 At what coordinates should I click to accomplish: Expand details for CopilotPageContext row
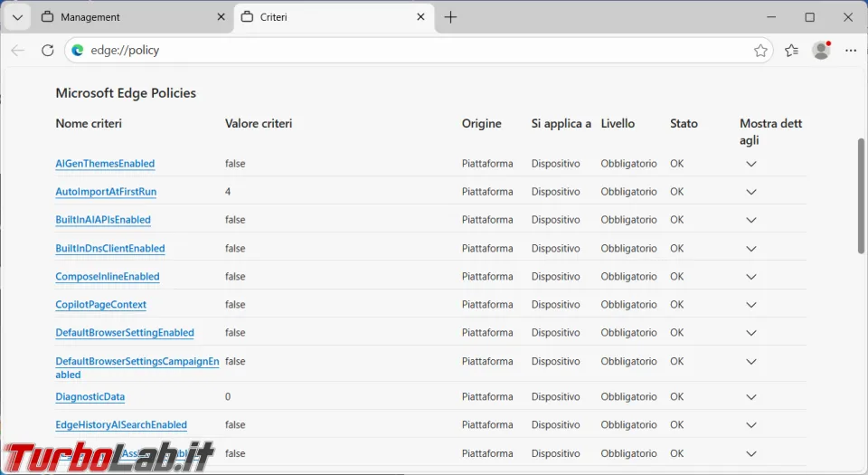tap(751, 305)
